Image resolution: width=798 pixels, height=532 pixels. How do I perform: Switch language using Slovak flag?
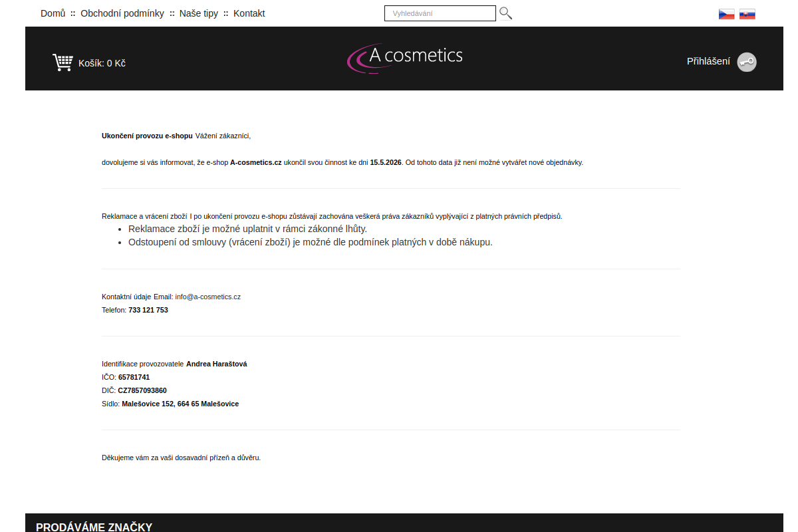coord(747,14)
